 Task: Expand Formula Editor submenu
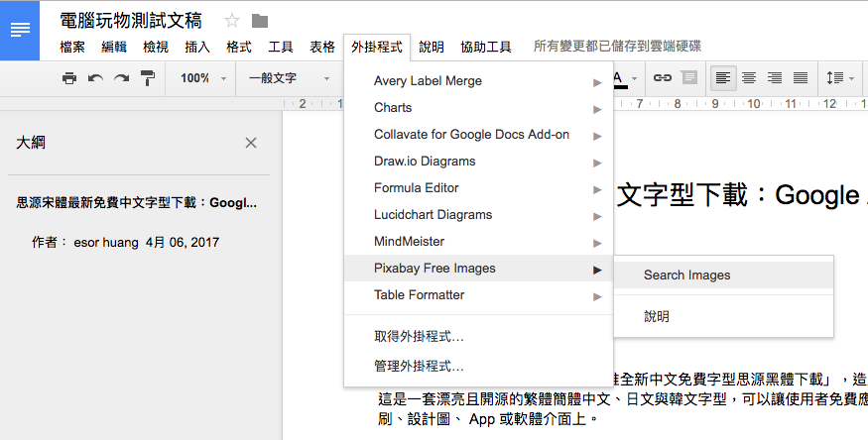[x=478, y=188]
